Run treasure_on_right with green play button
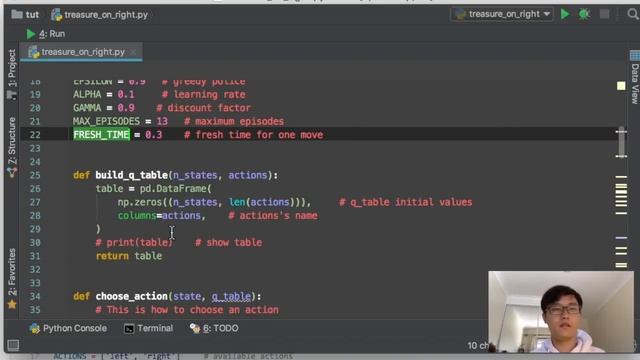 565,14
